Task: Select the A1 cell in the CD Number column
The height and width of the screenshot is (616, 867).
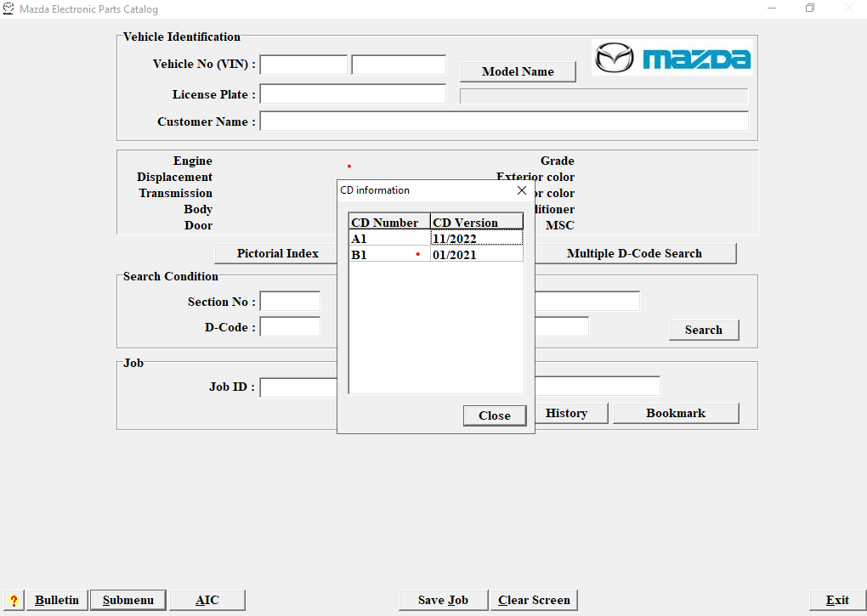Action: (390, 238)
